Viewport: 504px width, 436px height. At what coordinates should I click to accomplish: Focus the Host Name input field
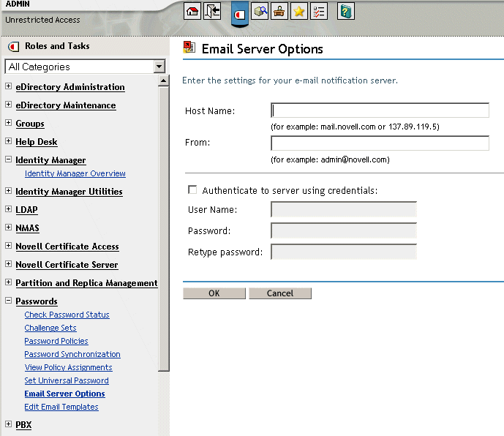tap(380, 110)
